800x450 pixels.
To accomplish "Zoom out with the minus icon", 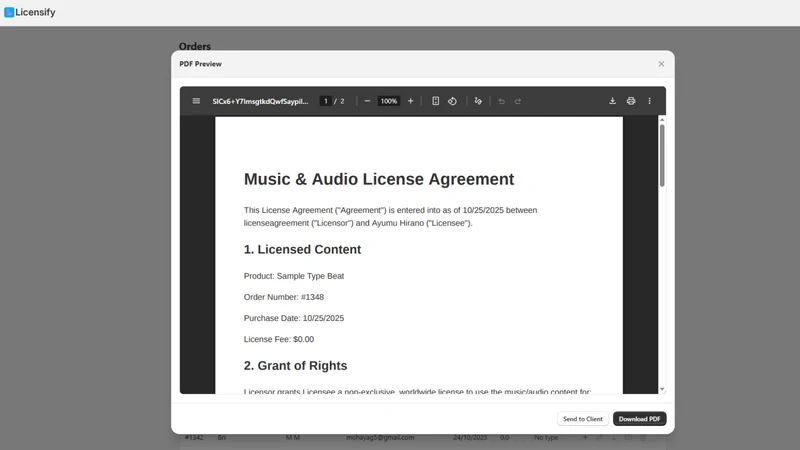I will pyautogui.click(x=367, y=101).
